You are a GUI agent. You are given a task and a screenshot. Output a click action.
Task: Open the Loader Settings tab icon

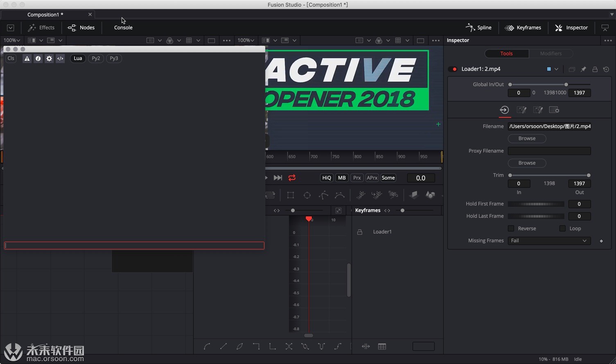(x=554, y=110)
